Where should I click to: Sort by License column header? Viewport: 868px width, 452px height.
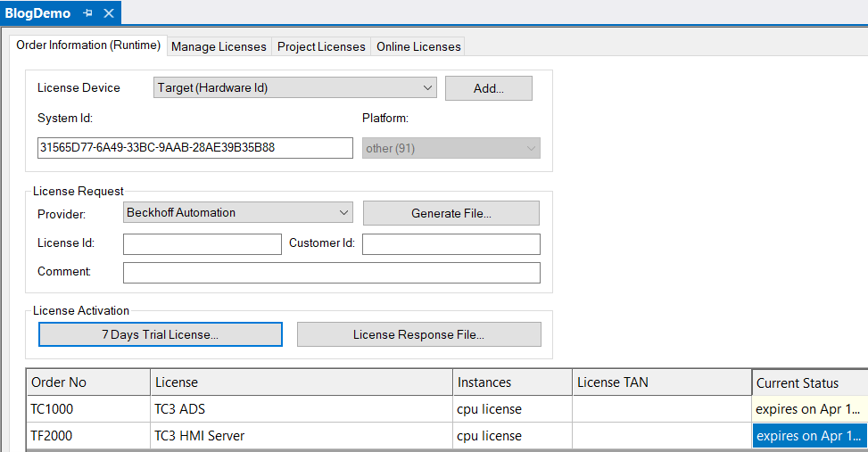click(x=302, y=382)
